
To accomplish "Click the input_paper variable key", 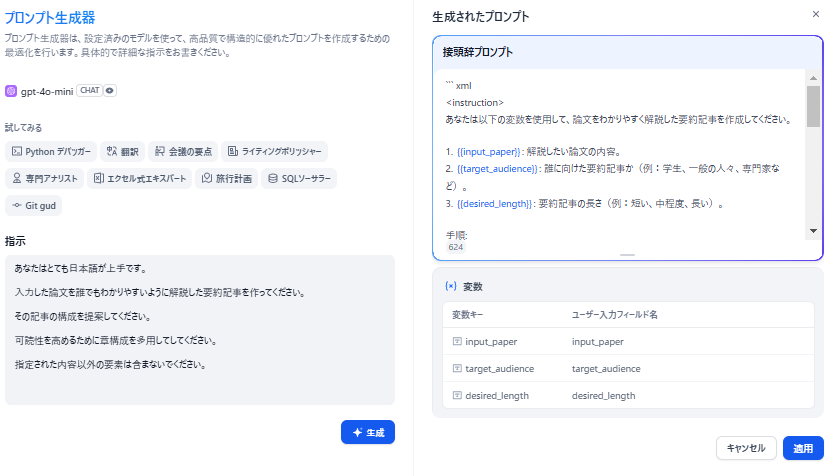I will [x=491, y=342].
